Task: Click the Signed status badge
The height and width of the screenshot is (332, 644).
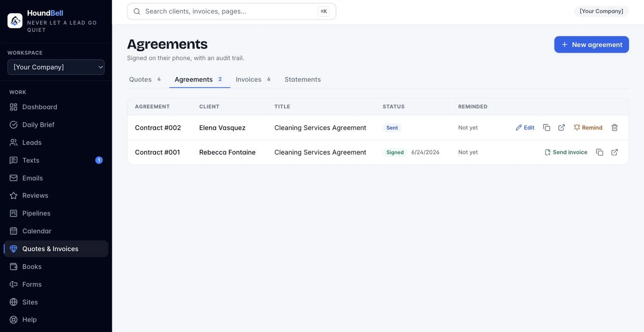Action: (x=395, y=152)
